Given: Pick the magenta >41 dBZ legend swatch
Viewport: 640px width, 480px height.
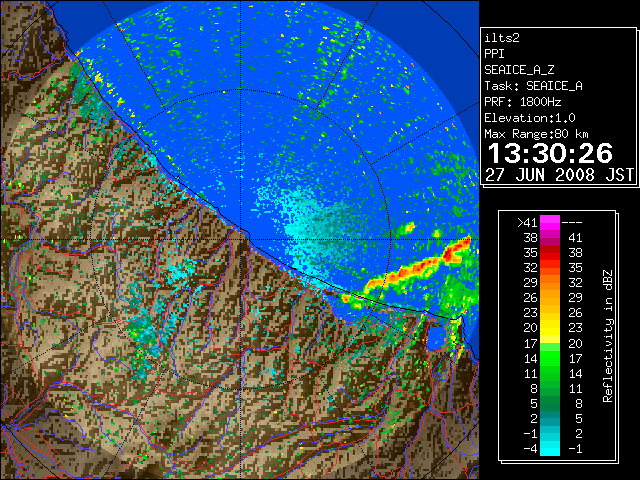Looking at the screenshot, I should [549, 223].
